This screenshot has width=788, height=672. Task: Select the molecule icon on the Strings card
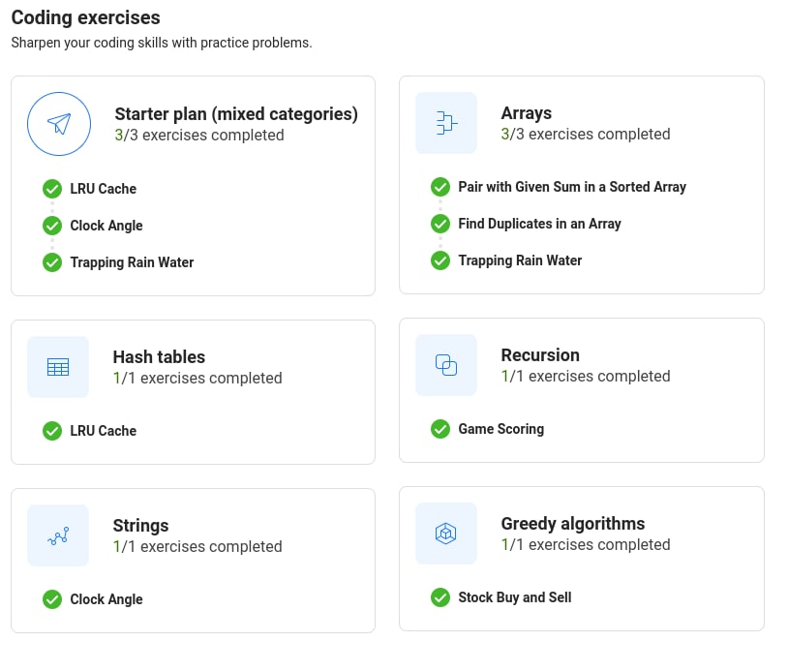click(58, 535)
